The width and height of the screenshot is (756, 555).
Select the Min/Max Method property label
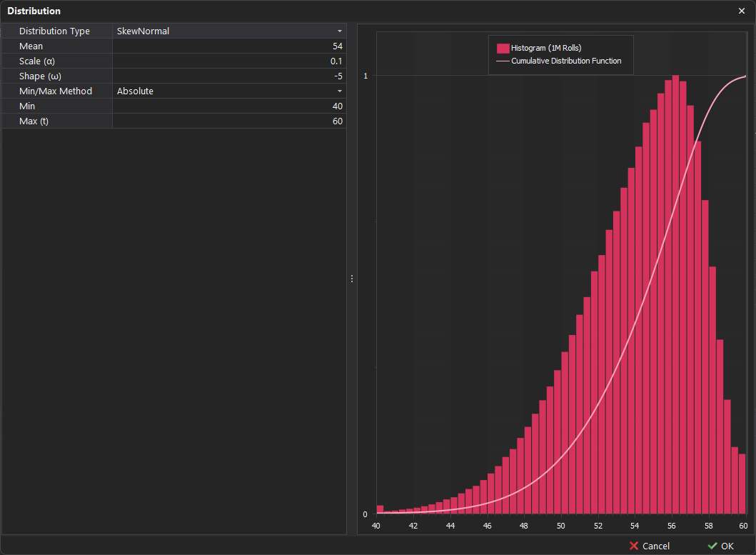click(56, 91)
